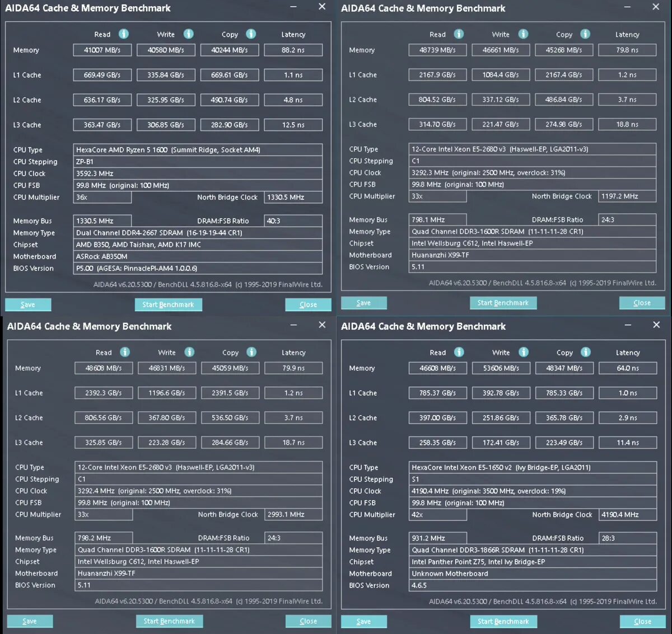
Task: Select memory bus 798.2 MHz value
Action: point(104,538)
